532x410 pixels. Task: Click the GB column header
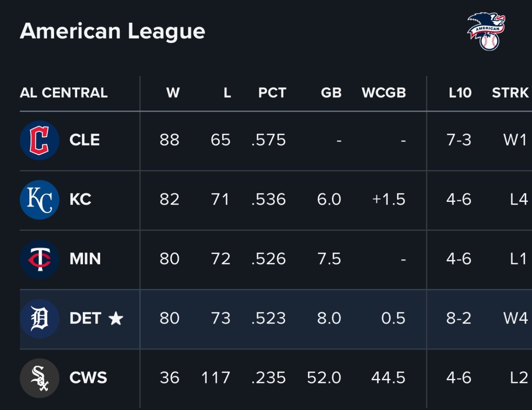[331, 93]
